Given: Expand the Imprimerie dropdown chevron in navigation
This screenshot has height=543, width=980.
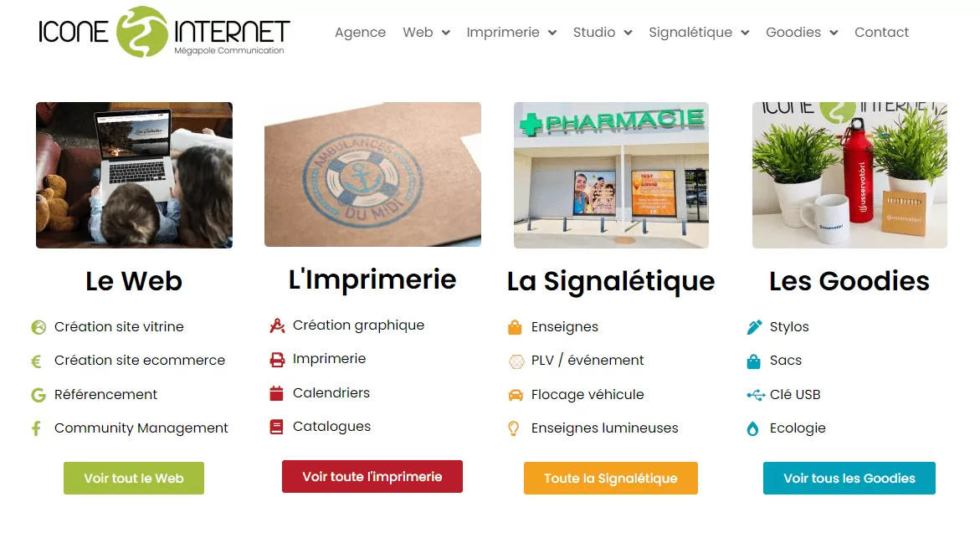Looking at the screenshot, I should [x=552, y=33].
